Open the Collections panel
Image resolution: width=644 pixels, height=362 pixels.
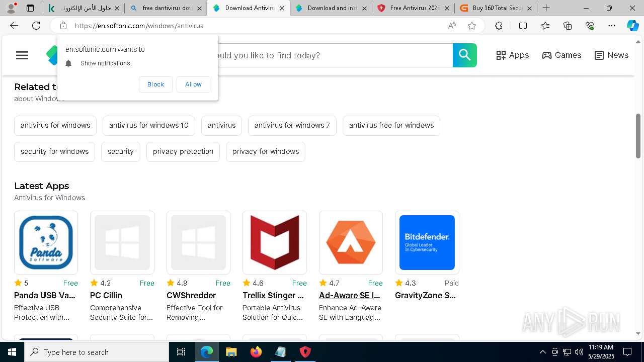[568, 26]
